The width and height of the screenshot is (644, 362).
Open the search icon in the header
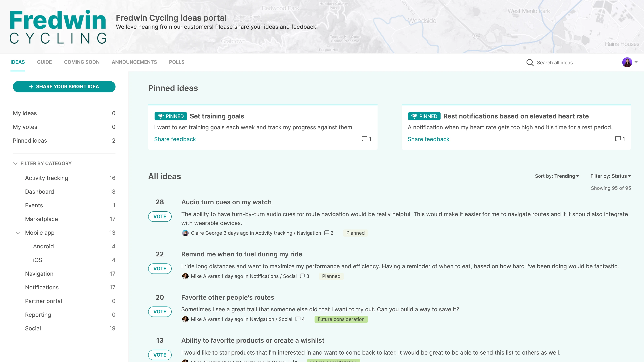tap(530, 63)
